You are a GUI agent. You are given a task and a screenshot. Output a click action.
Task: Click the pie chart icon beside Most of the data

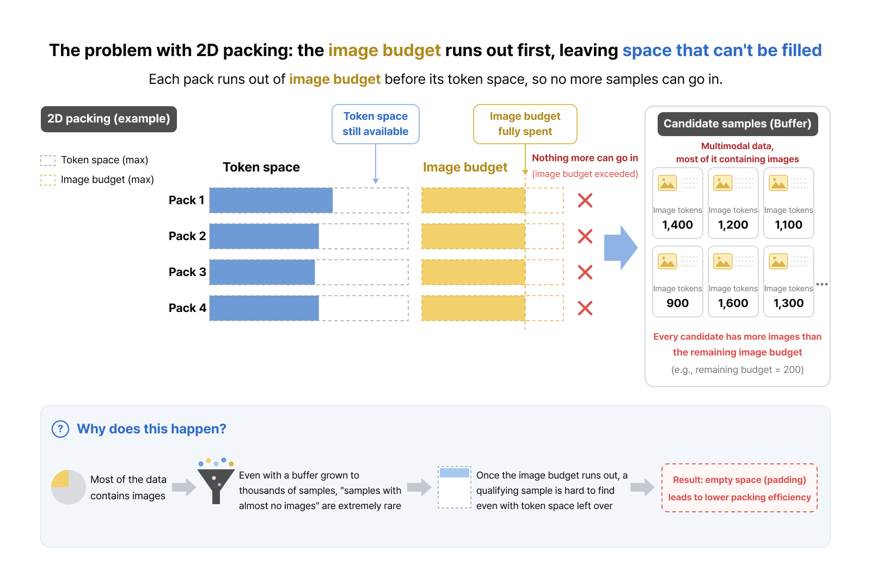pyautogui.click(x=69, y=487)
